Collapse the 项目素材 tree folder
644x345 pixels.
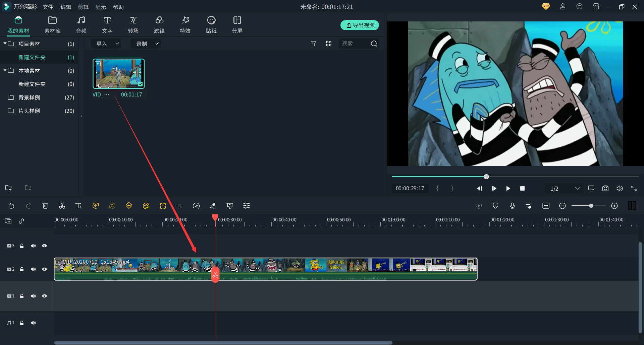coord(5,44)
